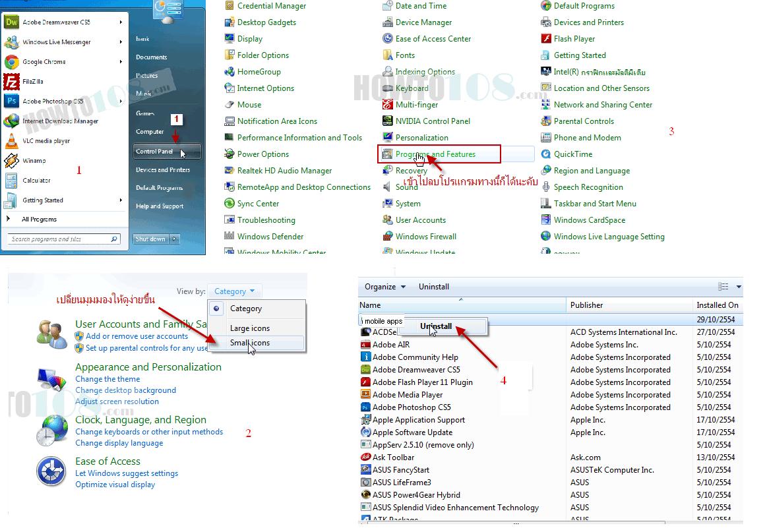Expand the Getting Started submenu arrow in Start menu

tap(121, 200)
